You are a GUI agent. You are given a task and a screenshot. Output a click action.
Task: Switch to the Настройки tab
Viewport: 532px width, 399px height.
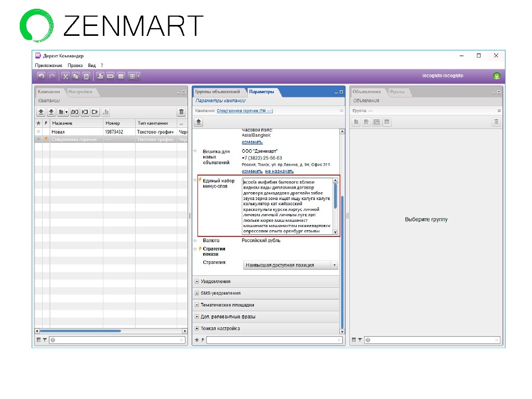point(80,91)
